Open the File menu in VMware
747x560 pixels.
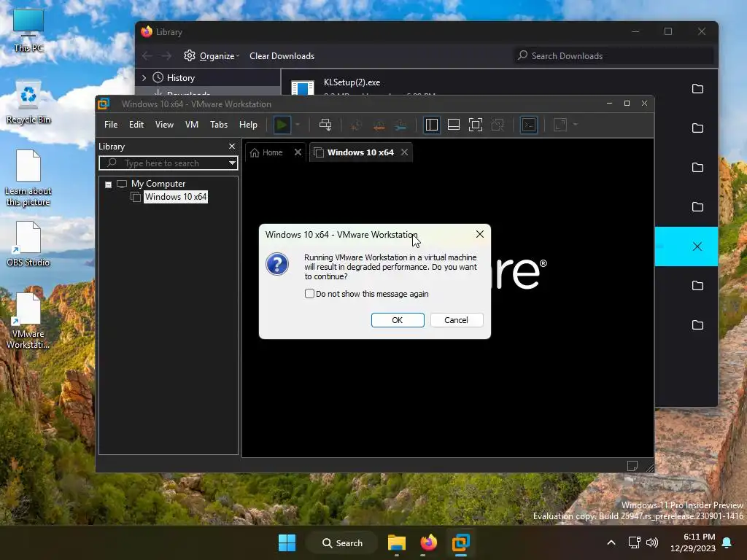111,124
